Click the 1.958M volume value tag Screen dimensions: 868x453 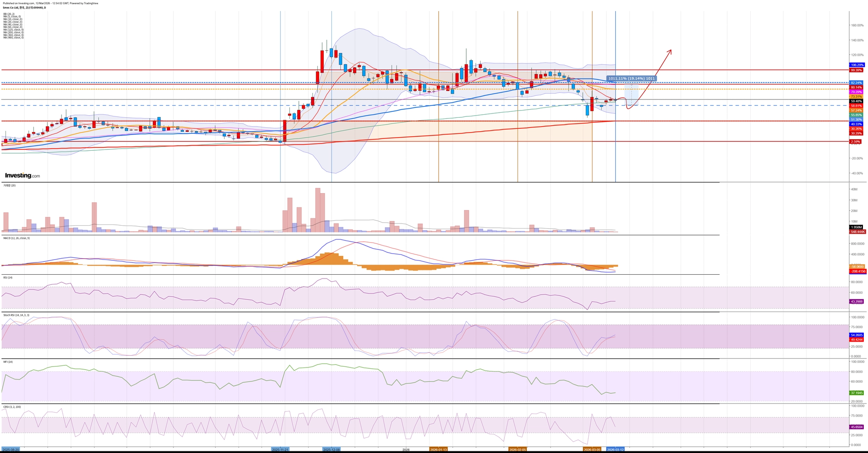856,227
